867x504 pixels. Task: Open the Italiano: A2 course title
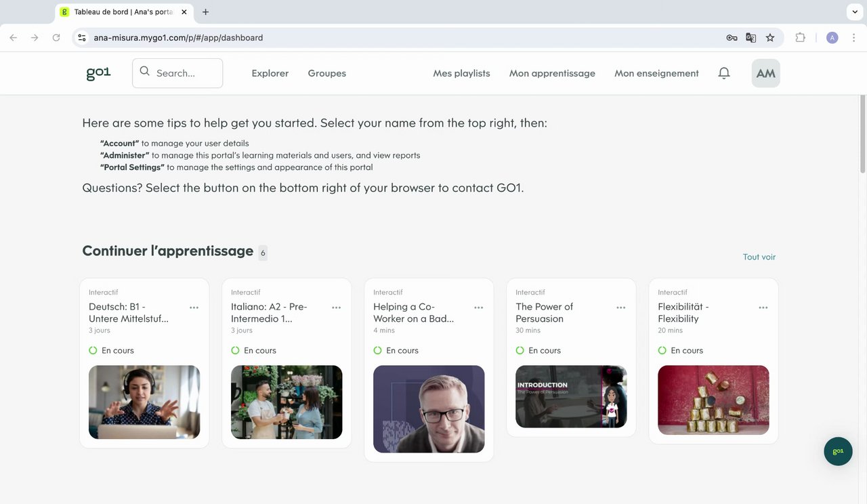pos(269,313)
